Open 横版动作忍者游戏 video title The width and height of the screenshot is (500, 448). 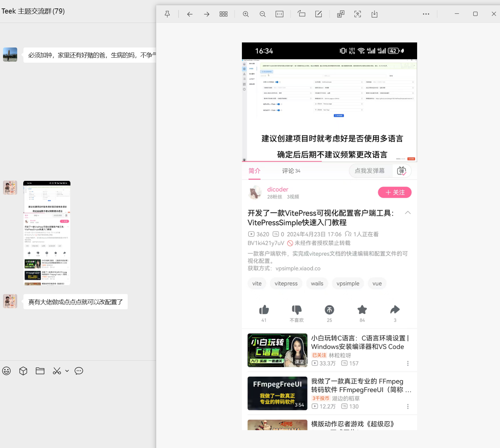(352, 424)
